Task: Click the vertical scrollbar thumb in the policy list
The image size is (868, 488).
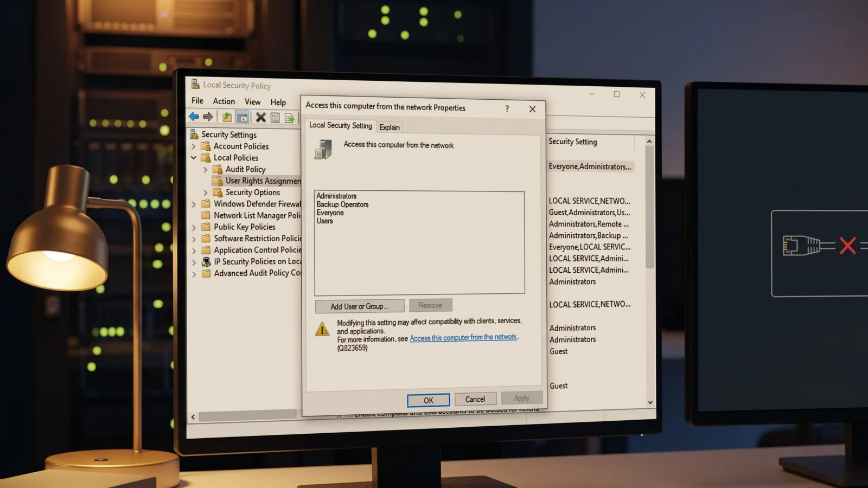Action: point(649,207)
